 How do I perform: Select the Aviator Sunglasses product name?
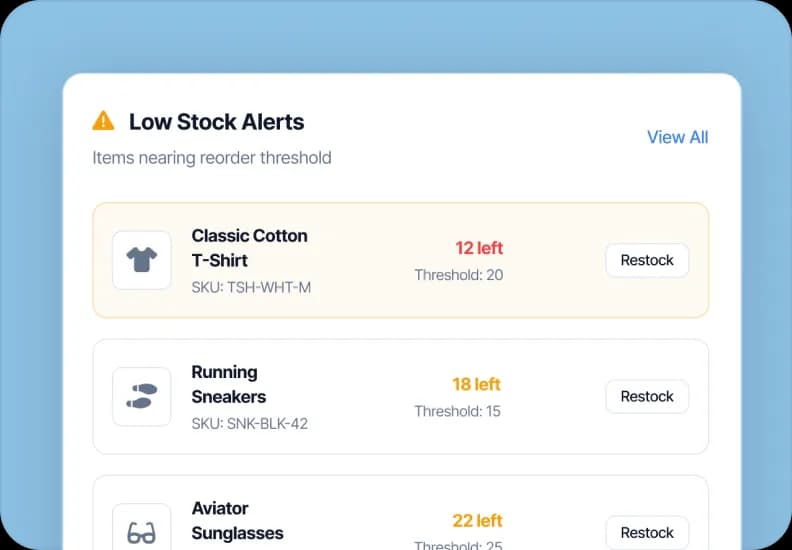[237, 520]
